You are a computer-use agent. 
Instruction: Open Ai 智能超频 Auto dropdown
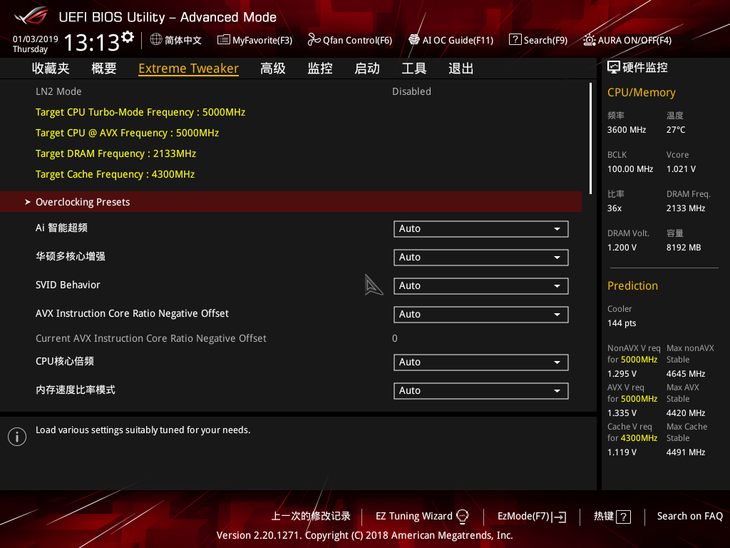click(480, 229)
